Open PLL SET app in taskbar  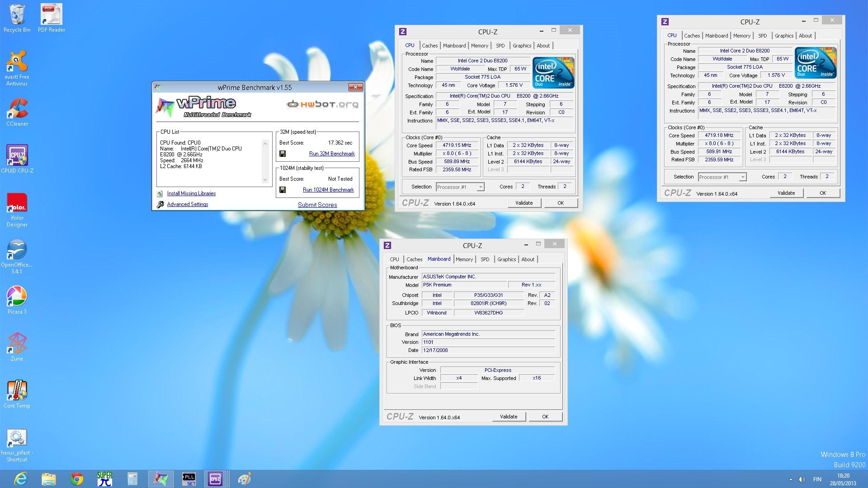point(189,479)
